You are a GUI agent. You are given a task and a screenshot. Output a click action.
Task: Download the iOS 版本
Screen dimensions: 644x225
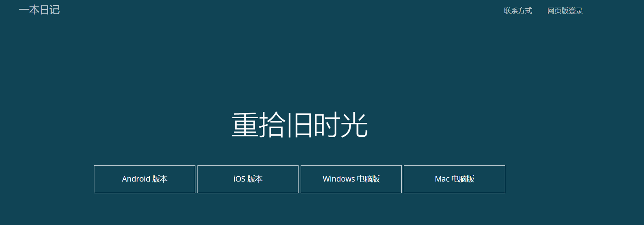(248, 179)
